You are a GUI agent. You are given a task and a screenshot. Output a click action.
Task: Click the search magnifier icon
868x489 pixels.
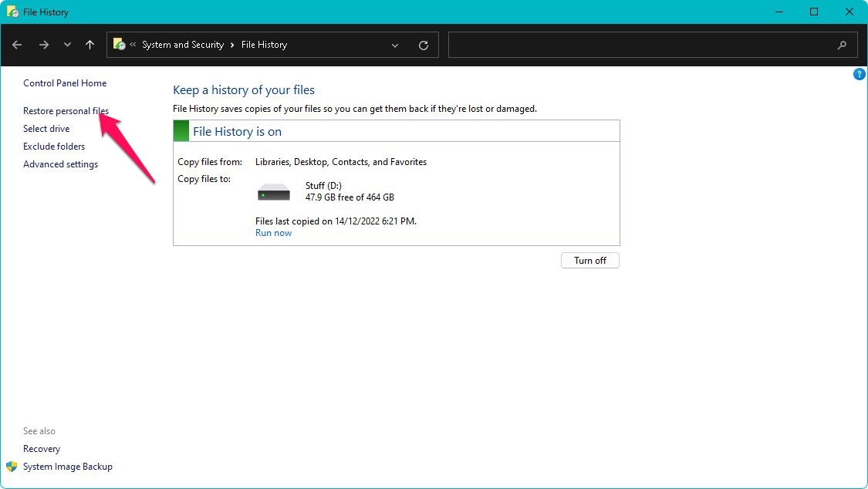coord(842,46)
